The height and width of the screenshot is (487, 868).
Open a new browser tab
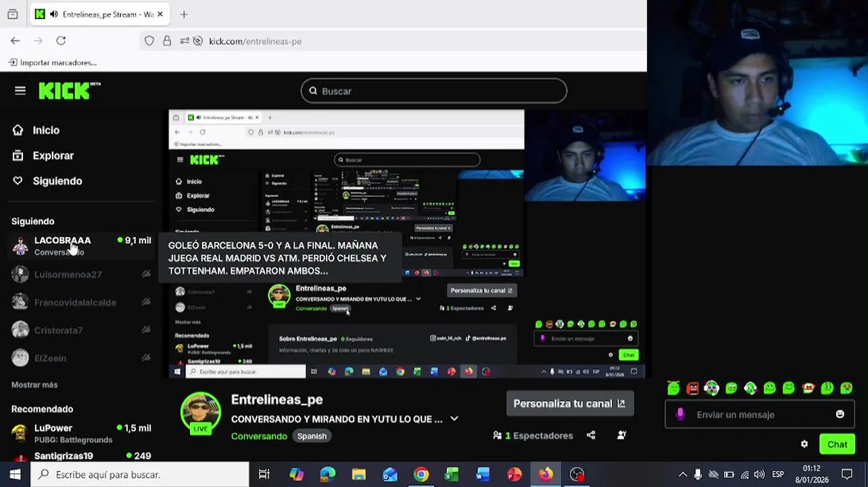pos(184,14)
